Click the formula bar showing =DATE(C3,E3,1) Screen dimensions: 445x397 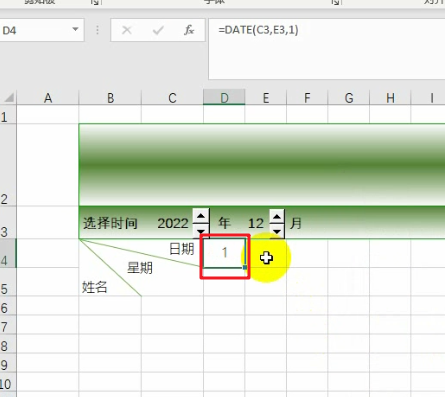[327, 49]
